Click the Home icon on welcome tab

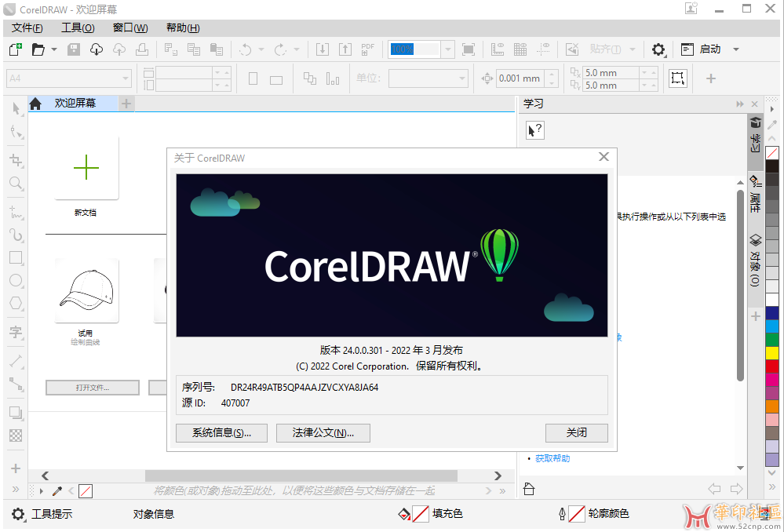(35, 104)
